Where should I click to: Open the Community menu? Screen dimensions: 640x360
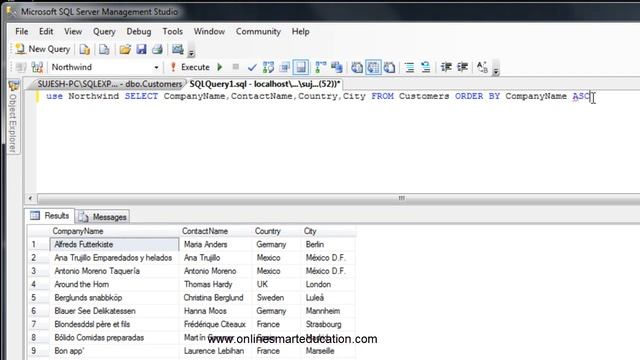click(258, 32)
